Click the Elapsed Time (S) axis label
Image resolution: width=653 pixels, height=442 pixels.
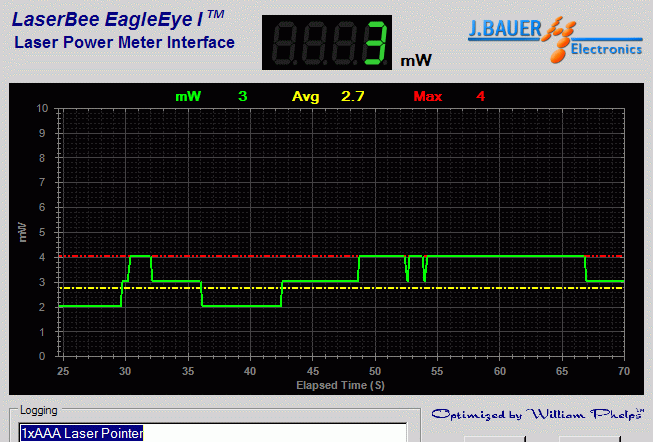(x=340, y=384)
